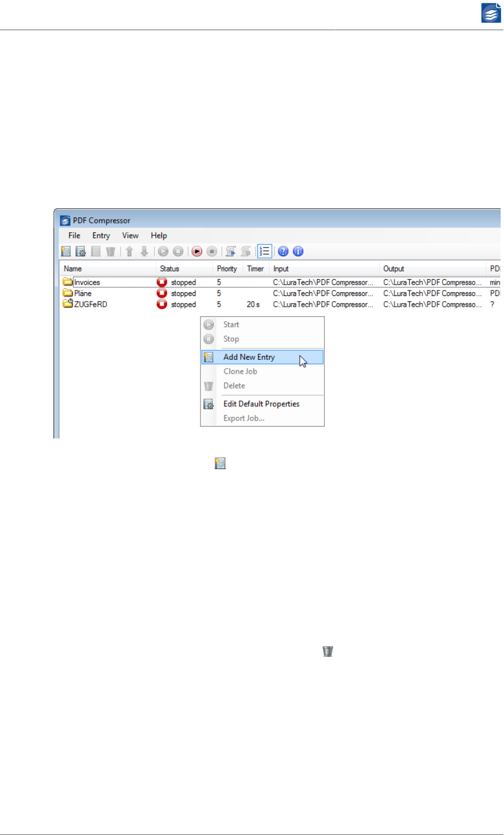Click the Invoices folder icon
Image resolution: width=504 pixels, height=835 pixels.
(x=68, y=282)
